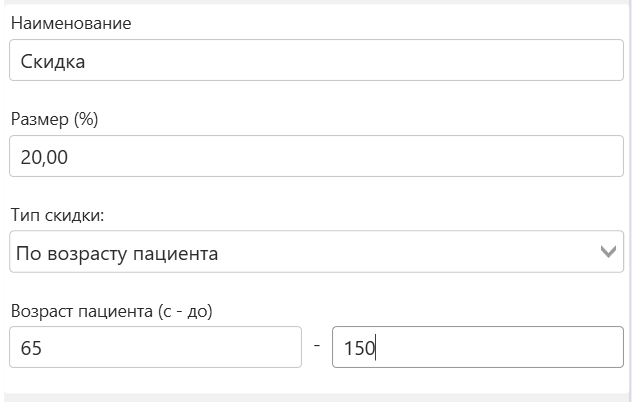Click the 'Возраст пациента (с - до)' label

(x=112, y=311)
